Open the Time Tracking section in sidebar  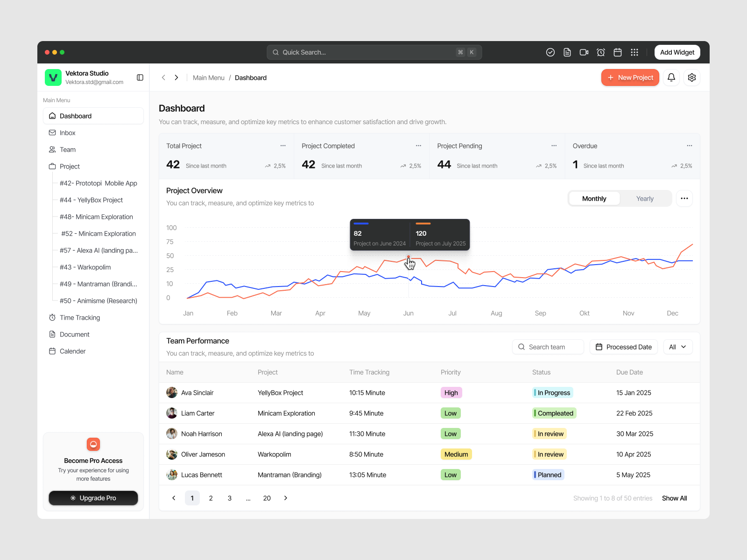click(x=79, y=317)
